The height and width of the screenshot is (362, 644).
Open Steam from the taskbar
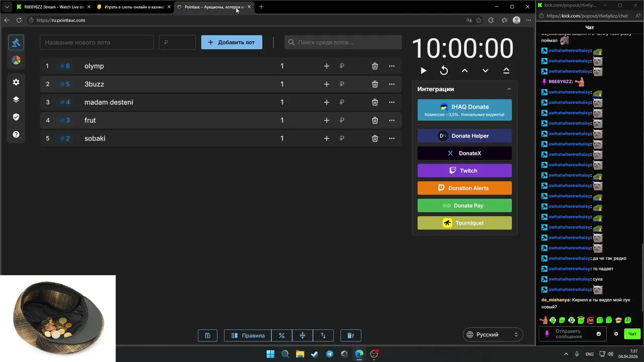click(x=314, y=354)
